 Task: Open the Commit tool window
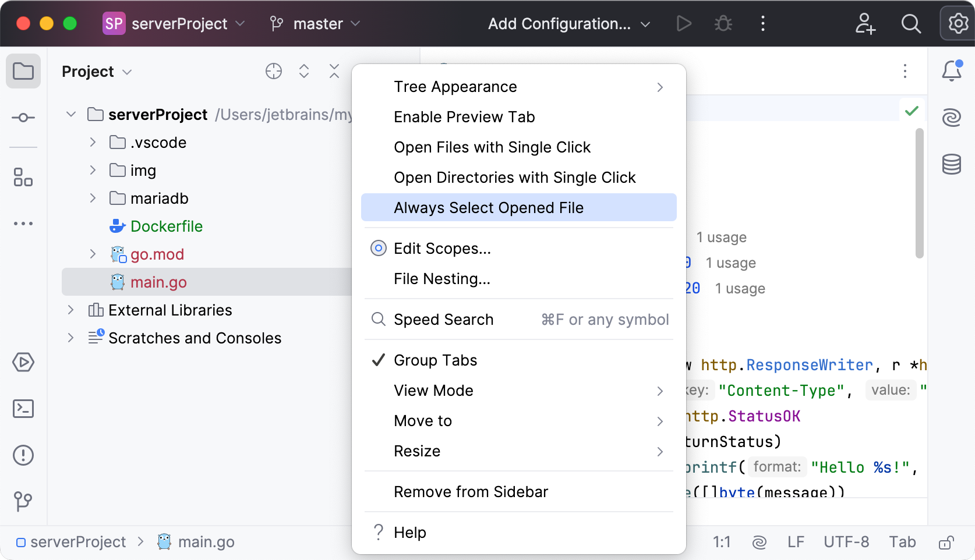23,118
